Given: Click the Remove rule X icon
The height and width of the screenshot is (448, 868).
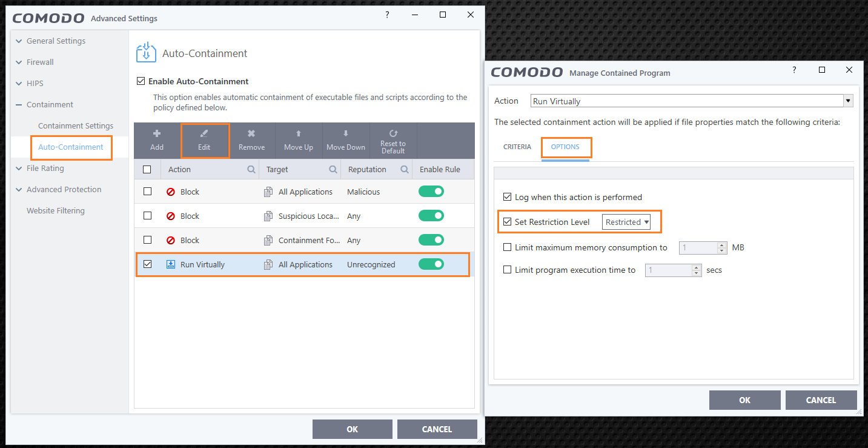Looking at the screenshot, I should click(251, 133).
